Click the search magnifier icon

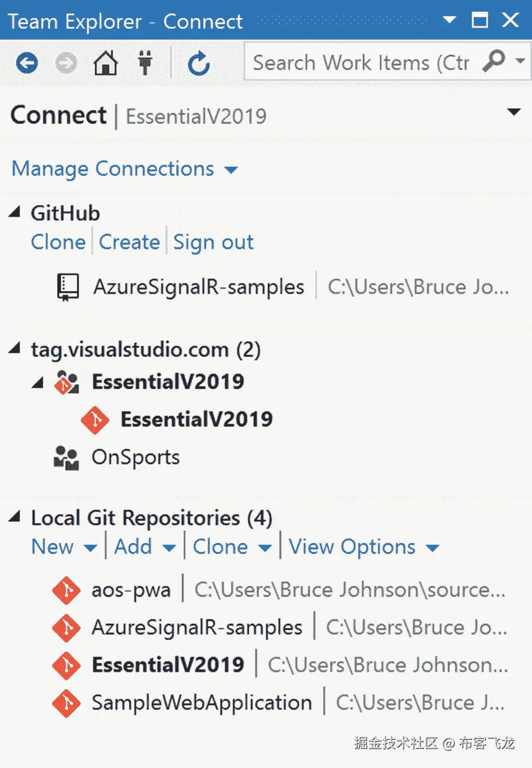(x=494, y=61)
